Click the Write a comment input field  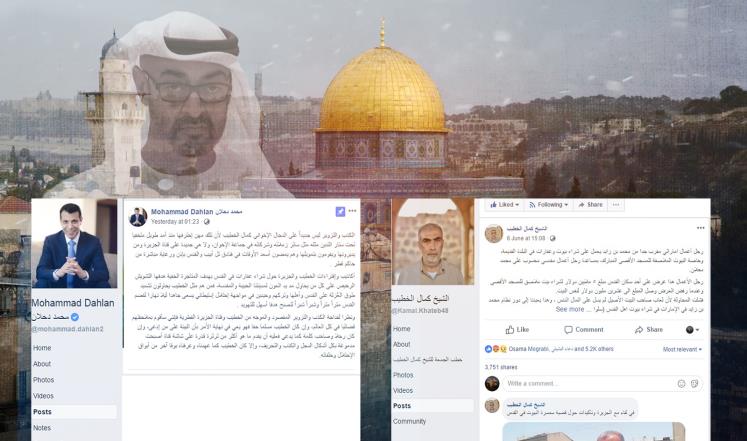point(602,383)
